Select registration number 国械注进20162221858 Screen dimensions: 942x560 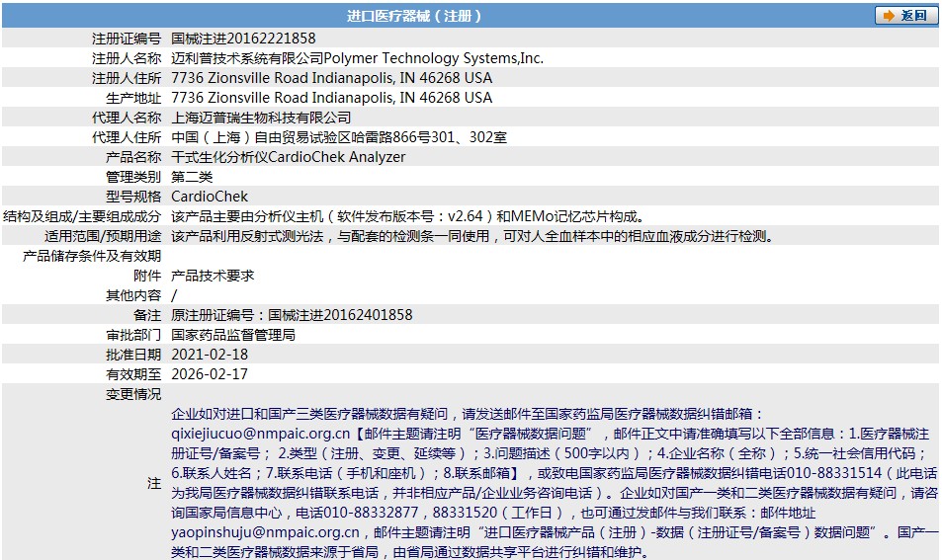(243, 39)
